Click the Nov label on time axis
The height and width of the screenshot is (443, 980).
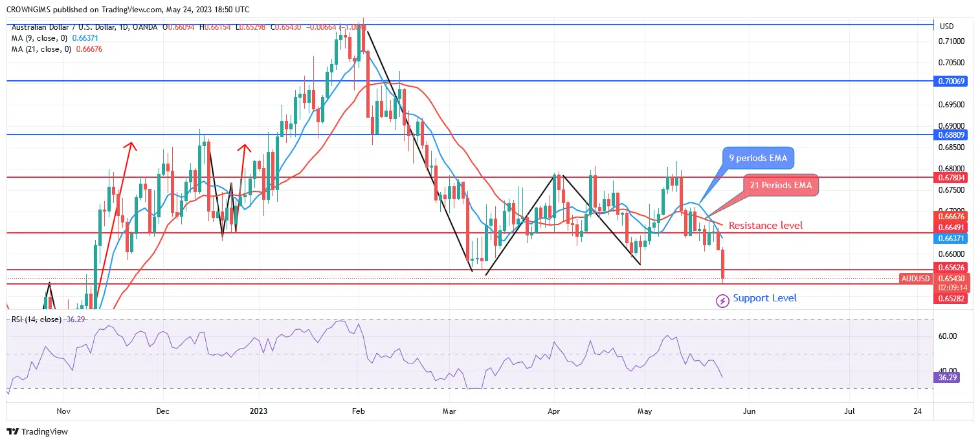click(63, 411)
